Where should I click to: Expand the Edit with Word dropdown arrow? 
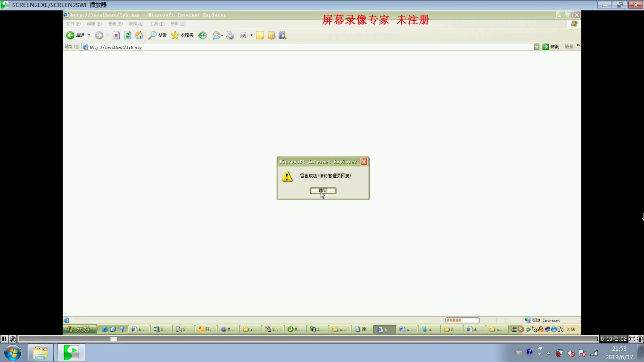(251, 35)
